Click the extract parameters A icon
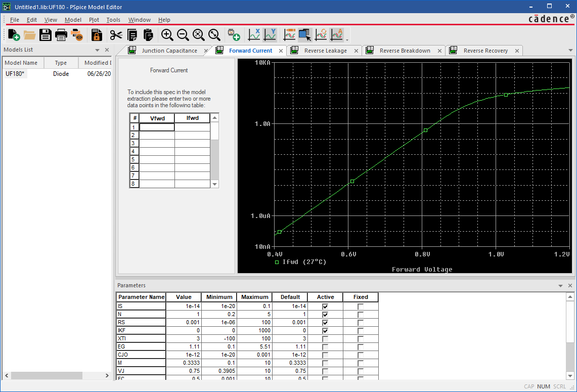Screen dimensions: 577x392 coord(337,35)
